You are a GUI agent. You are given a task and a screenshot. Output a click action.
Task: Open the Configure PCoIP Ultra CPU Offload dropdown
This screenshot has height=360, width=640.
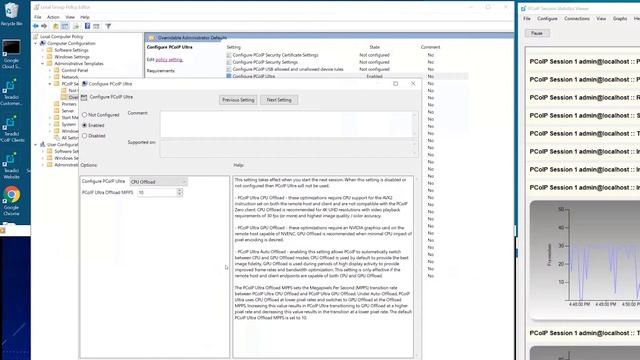(158, 182)
